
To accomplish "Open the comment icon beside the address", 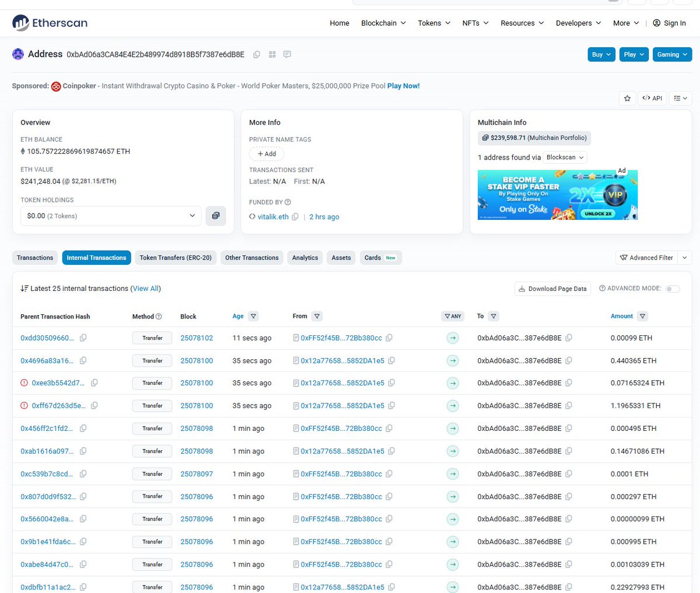I will pos(287,54).
